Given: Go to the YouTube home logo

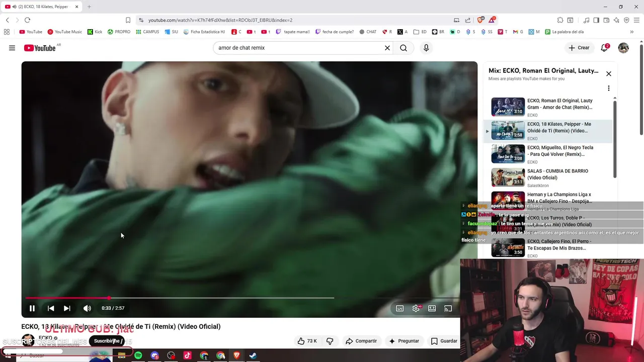Looking at the screenshot, I should tap(40, 48).
